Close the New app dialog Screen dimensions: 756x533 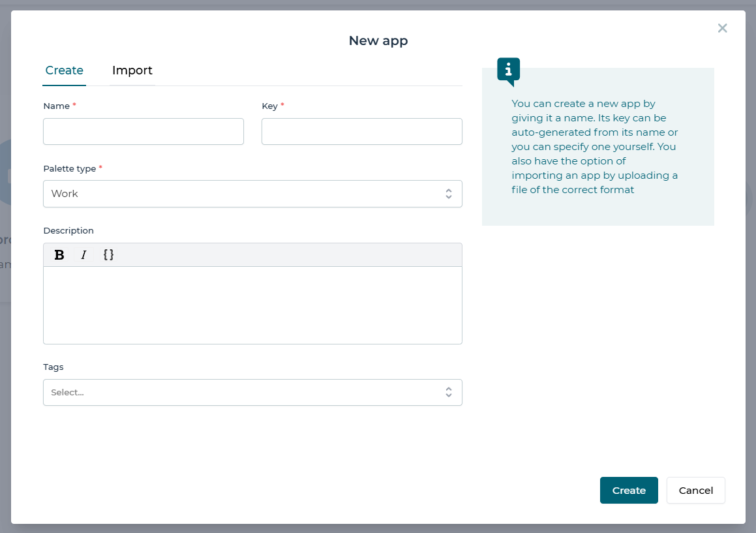pyautogui.click(x=722, y=28)
